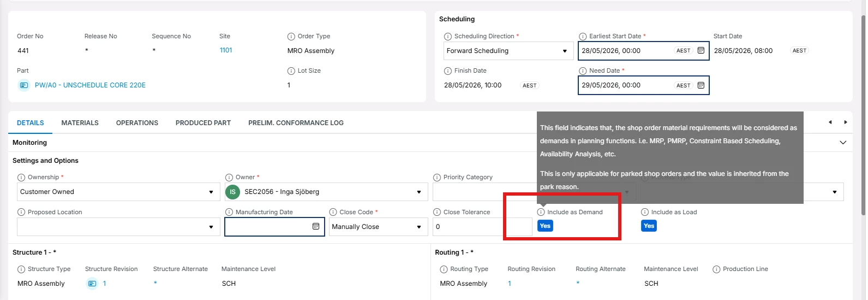Click the IS owner avatar badge

[x=232, y=192]
